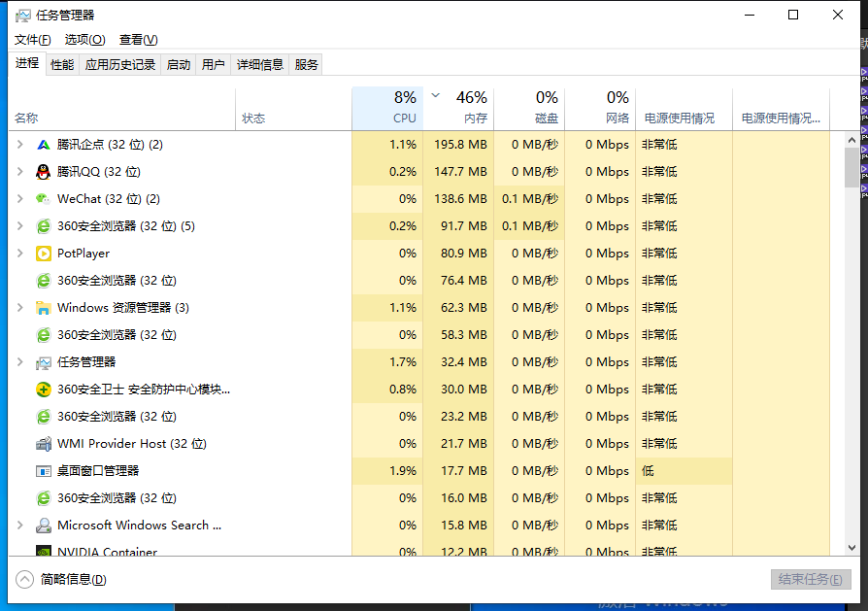Switch to the 性能 tab

tap(61, 64)
